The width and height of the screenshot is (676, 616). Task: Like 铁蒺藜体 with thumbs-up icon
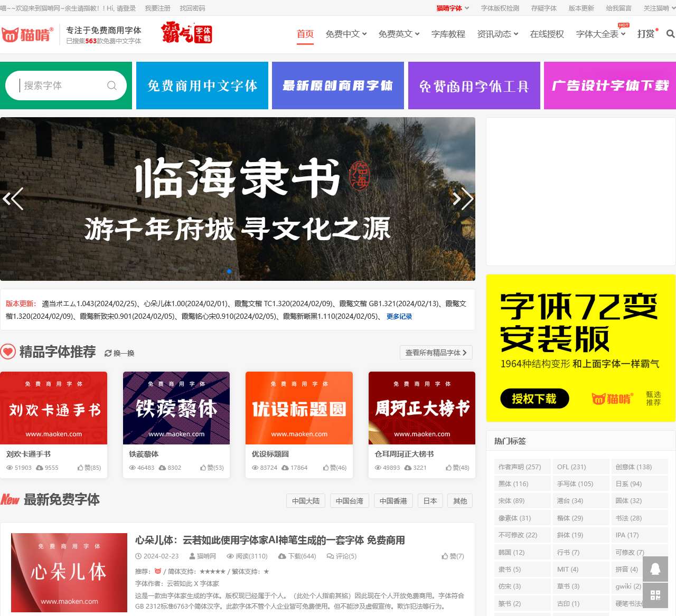pyautogui.click(x=203, y=468)
